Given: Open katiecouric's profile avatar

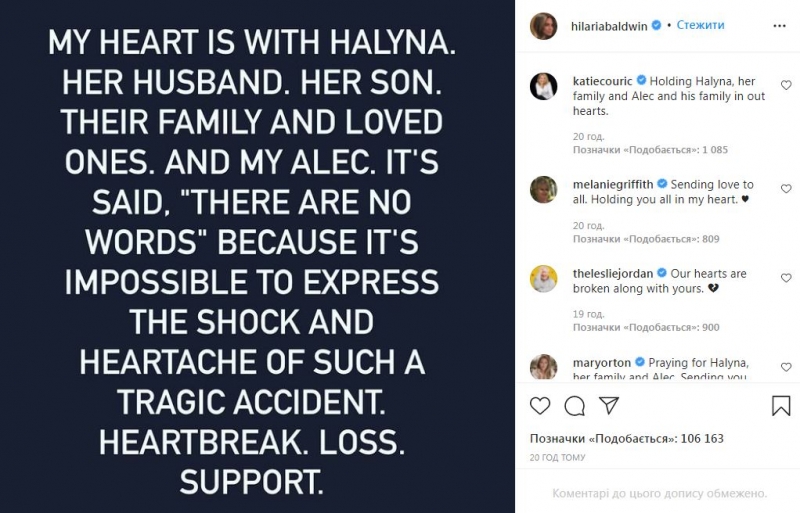Looking at the screenshot, I should click(x=543, y=85).
